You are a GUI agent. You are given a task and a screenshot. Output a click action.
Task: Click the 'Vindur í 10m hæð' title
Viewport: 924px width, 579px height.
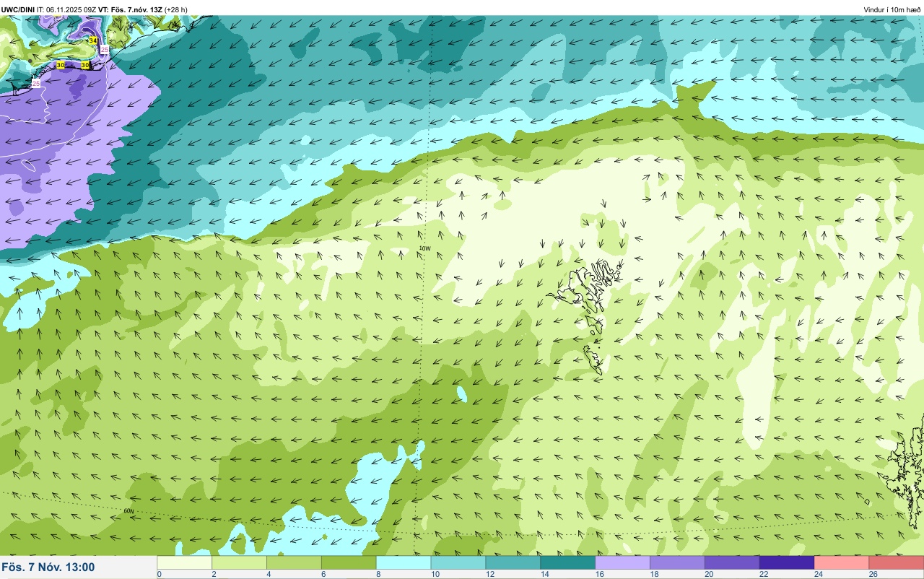[892, 9]
